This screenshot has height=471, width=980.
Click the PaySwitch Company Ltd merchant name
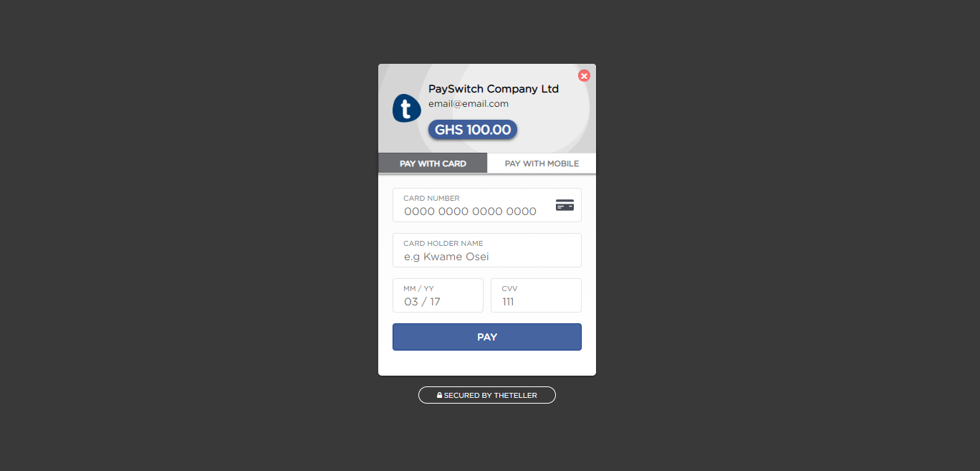click(x=494, y=89)
